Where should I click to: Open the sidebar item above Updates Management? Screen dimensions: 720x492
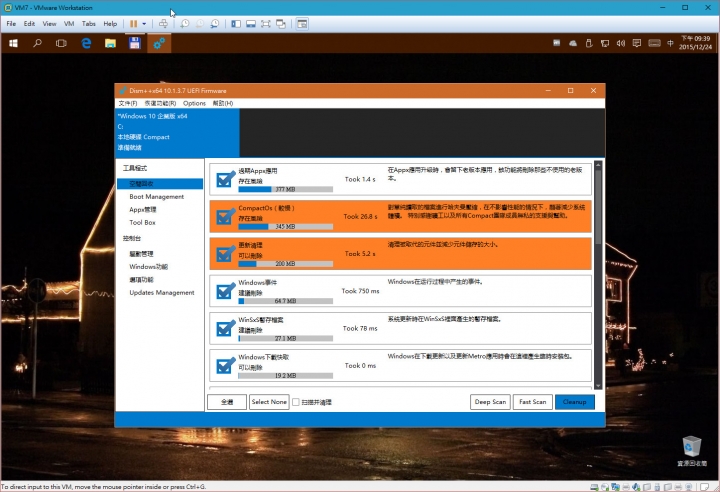point(141,280)
